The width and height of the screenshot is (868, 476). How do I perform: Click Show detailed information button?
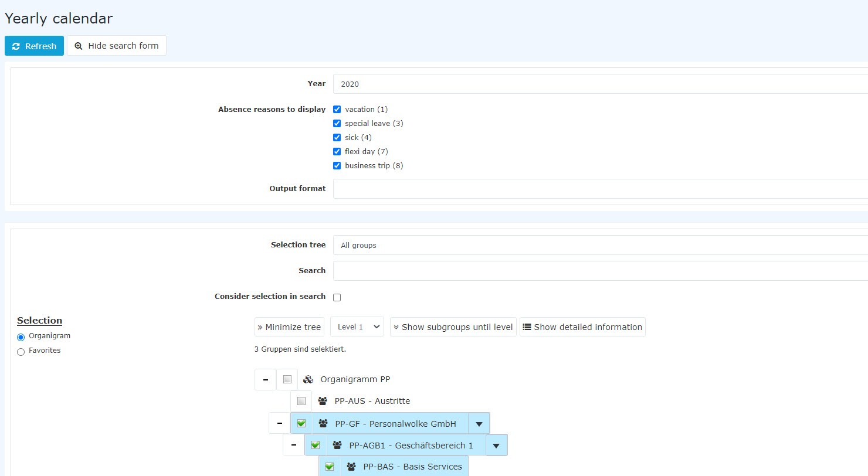[x=582, y=327]
